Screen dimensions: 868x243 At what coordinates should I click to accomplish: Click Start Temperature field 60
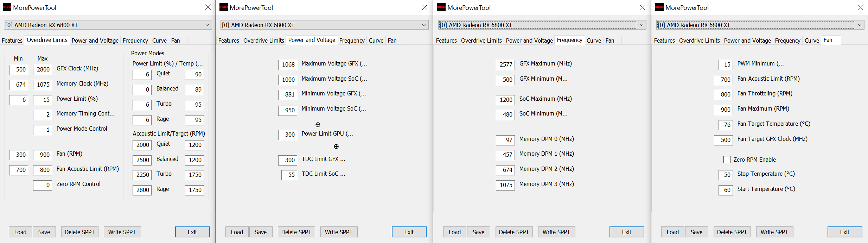[x=726, y=190]
